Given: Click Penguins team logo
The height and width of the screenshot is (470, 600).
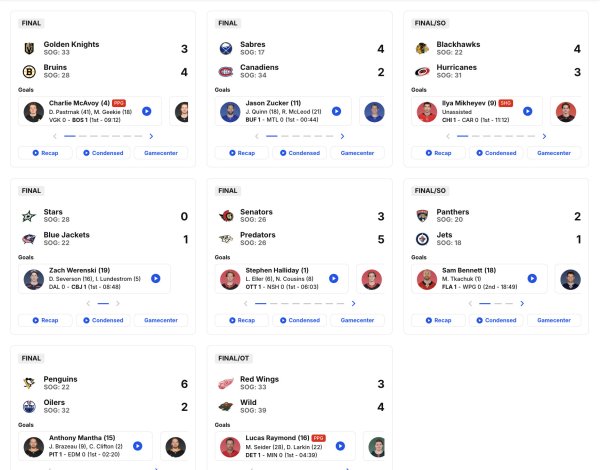Looking at the screenshot, I should click(29, 383).
